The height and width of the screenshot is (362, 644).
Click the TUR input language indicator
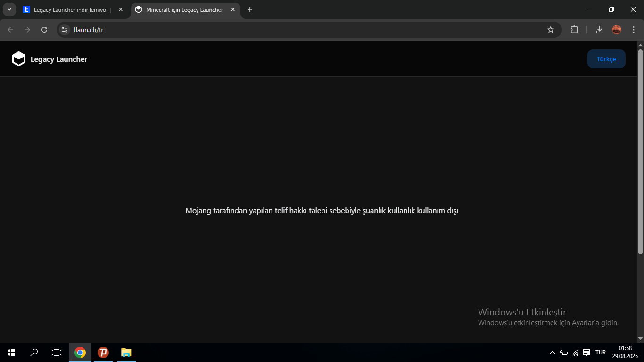tap(601, 353)
